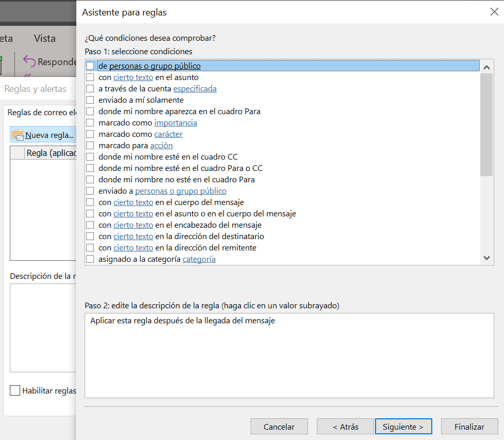Click the 'categoría' link

199,259
